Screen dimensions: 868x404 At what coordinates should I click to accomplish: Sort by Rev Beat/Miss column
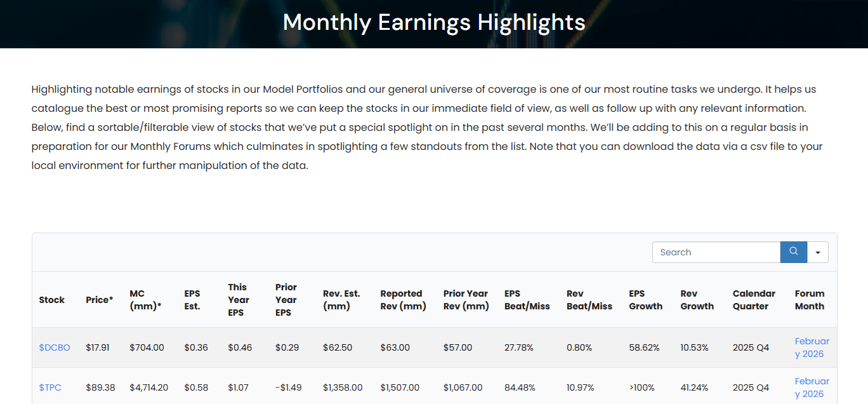589,300
